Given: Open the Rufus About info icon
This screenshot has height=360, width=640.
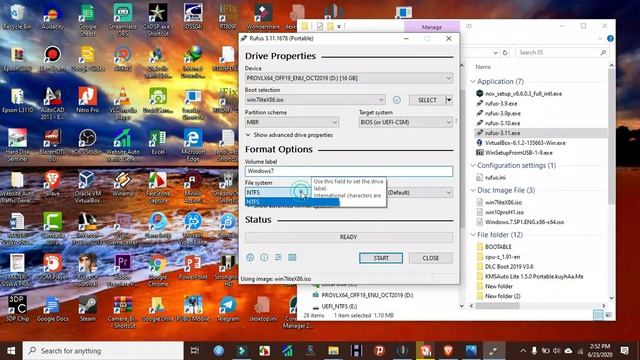Looking at the screenshot, I should pyautogui.click(x=264, y=258).
